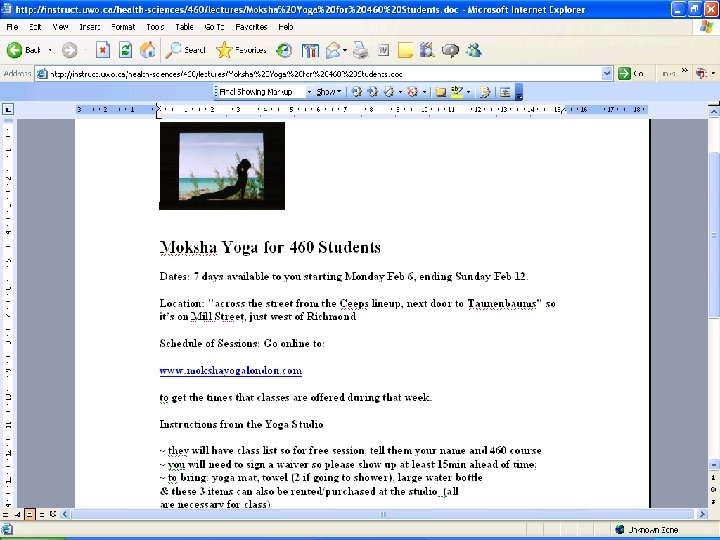Screen dimensions: 720x540
Task: Switch to Normal view button
Action: (6, 515)
